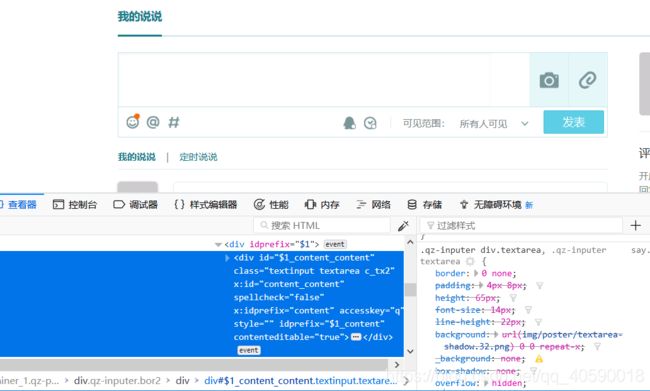Open the emoji smiley picker
650x391 pixels.
(x=133, y=121)
